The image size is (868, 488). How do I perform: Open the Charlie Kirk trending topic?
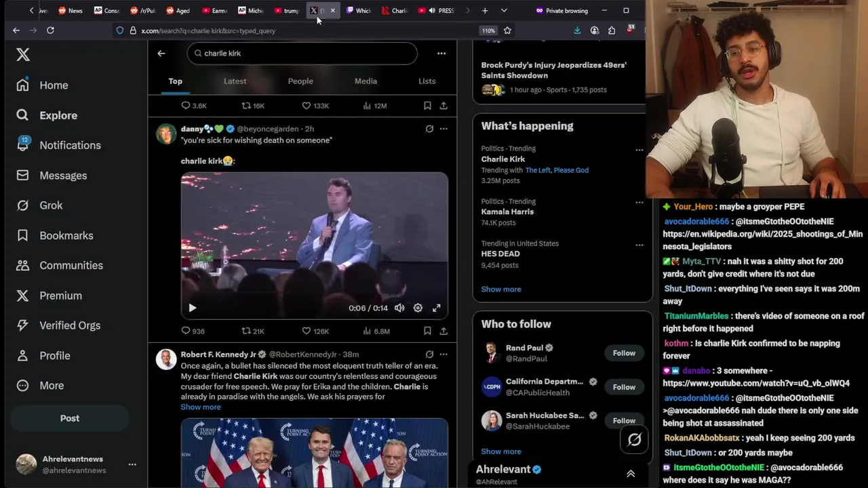[x=503, y=159]
